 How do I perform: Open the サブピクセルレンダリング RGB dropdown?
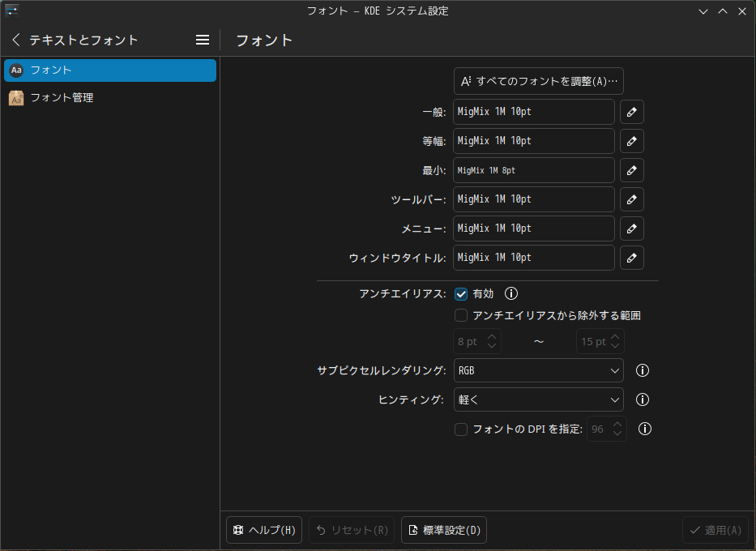click(539, 370)
